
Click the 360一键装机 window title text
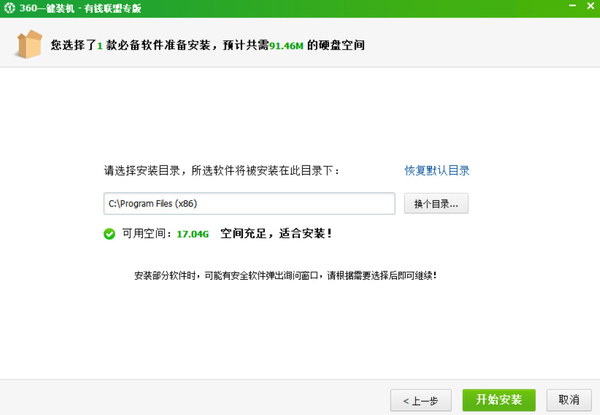pyautogui.click(x=80, y=8)
